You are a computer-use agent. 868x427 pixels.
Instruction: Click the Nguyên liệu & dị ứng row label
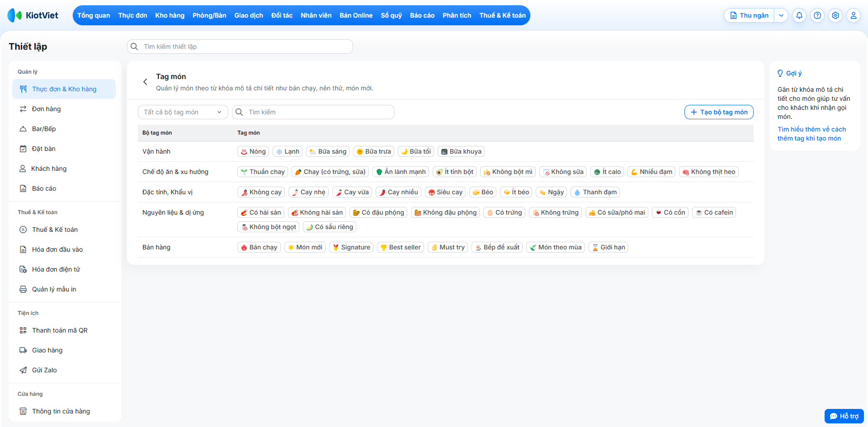pyautogui.click(x=173, y=212)
